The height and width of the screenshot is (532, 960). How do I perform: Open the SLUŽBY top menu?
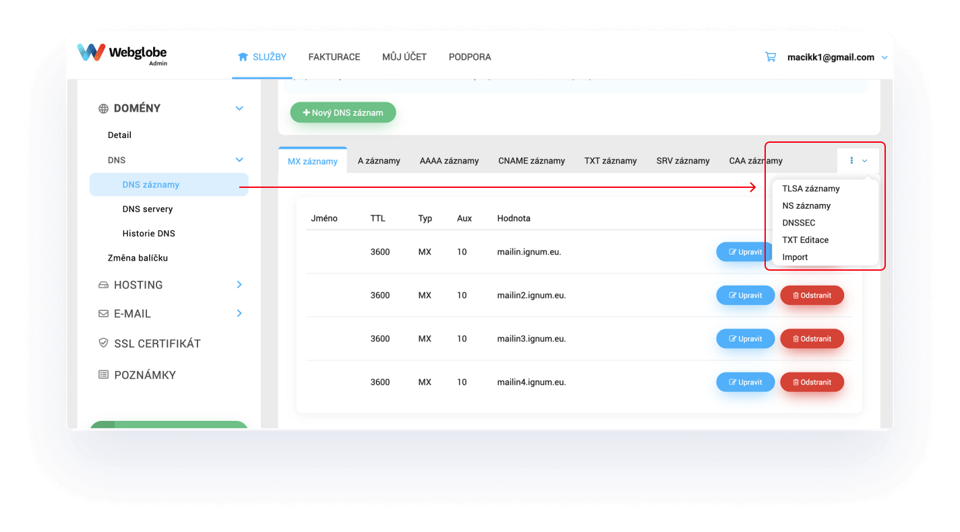(262, 57)
